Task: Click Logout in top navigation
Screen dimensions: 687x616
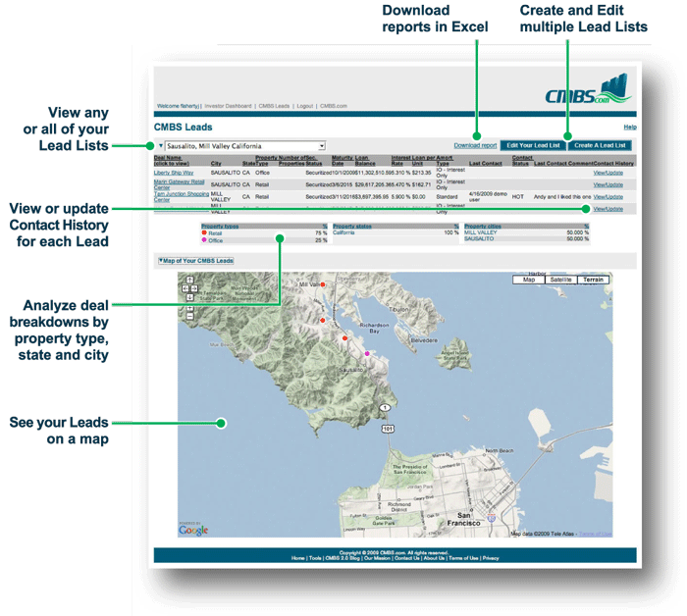Action: coord(305,106)
